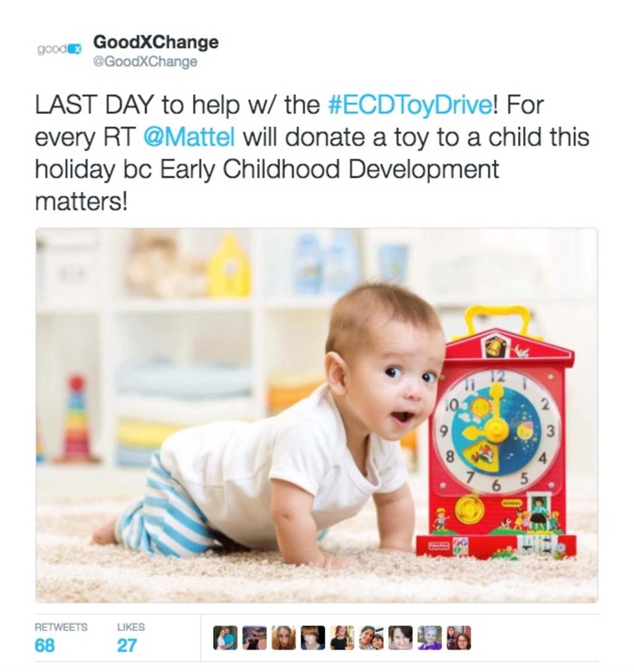
Task: View the 27 likes list
Action: (x=127, y=645)
